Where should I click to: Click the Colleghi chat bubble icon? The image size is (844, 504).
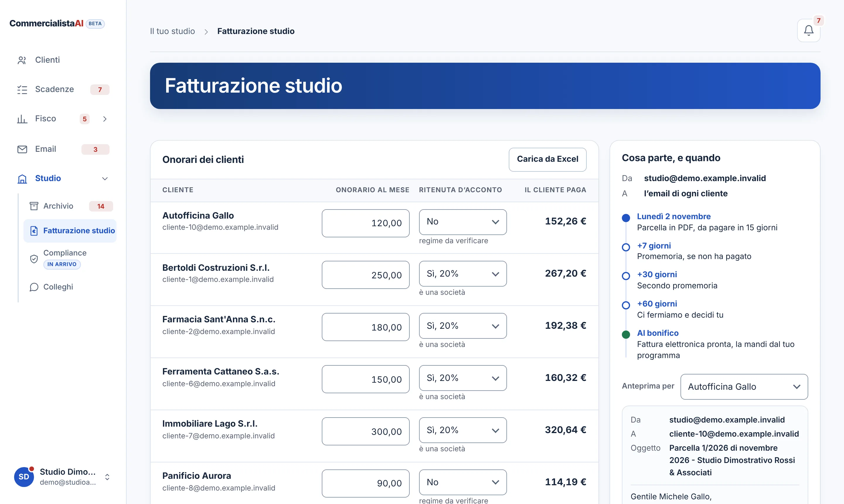(x=34, y=287)
